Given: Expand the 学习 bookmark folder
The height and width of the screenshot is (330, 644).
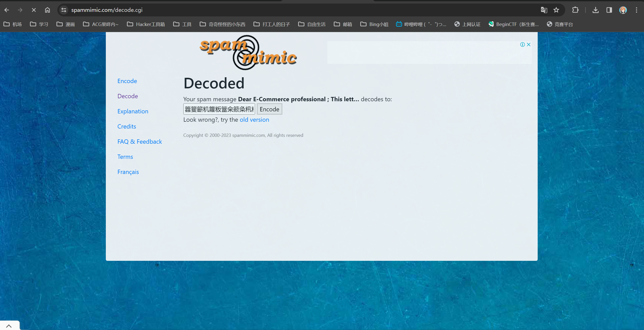Looking at the screenshot, I should [x=39, y=24].
